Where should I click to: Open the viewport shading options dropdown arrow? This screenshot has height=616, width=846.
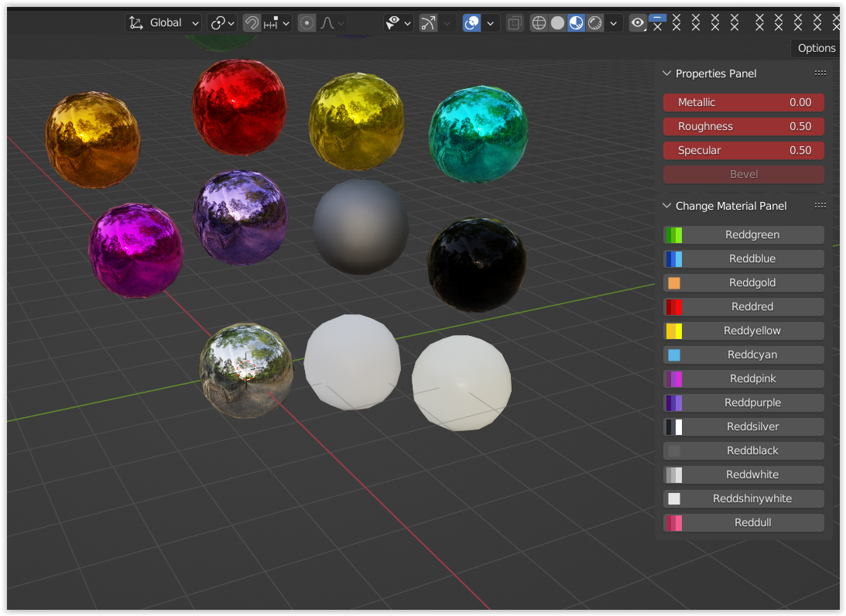[x=614, y=23]
